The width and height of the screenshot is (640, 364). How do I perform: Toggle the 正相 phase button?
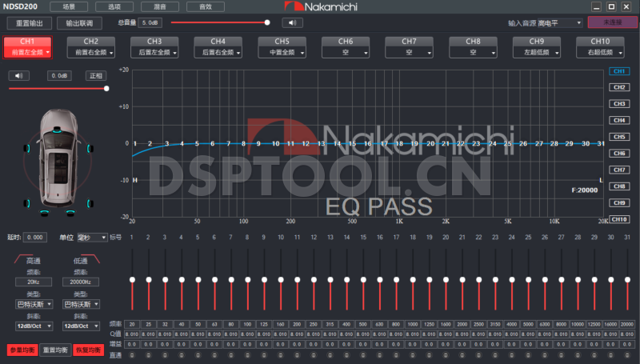click(96, 76)
